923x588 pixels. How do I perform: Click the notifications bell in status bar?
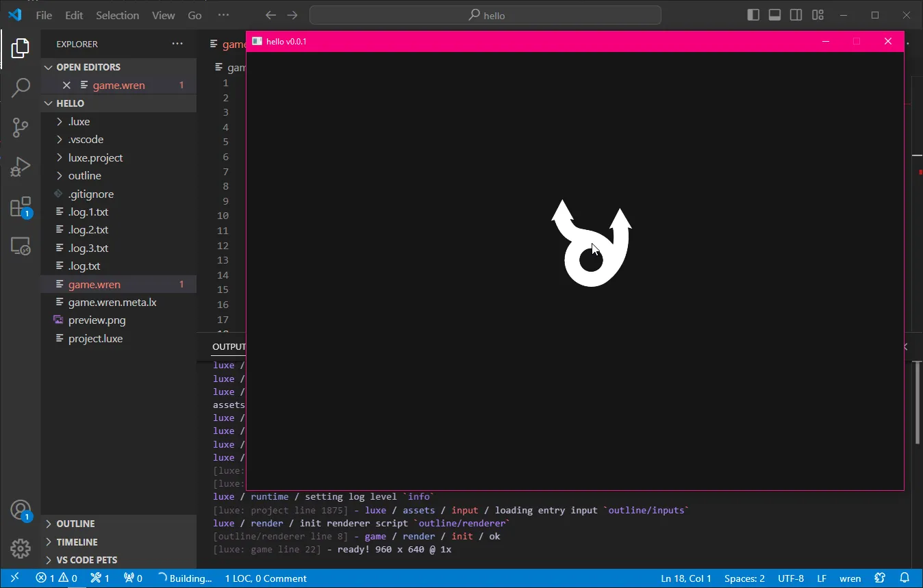tap(905, 578)
